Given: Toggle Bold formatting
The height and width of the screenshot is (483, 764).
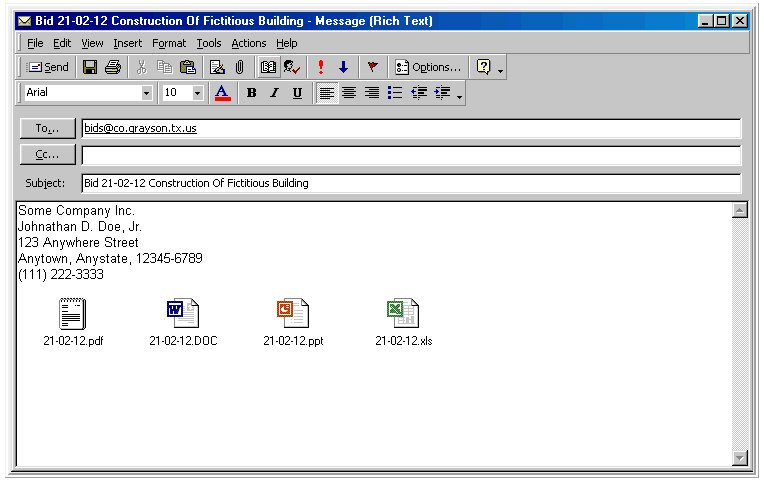Looking at the screenshot, I should (251, 93).
